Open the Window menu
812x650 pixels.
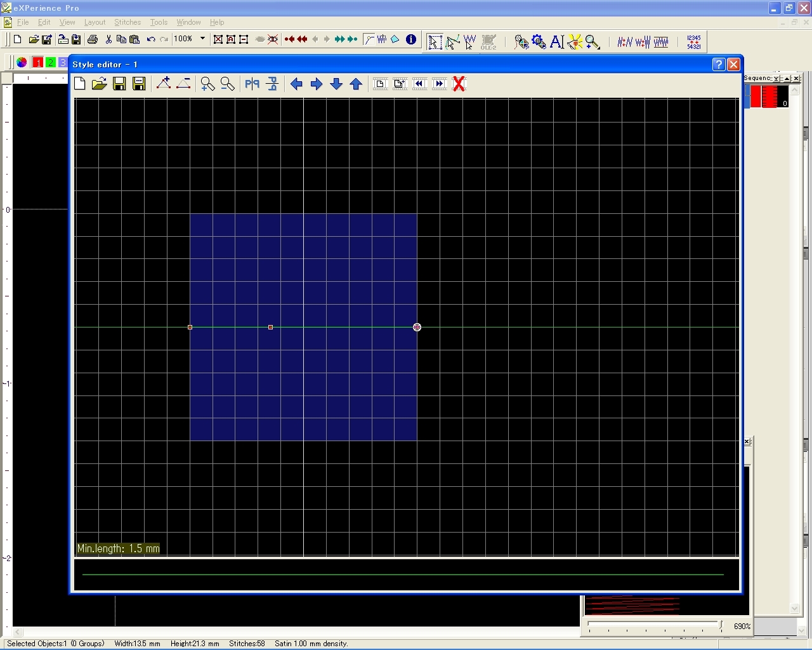[x=188, y=22]
